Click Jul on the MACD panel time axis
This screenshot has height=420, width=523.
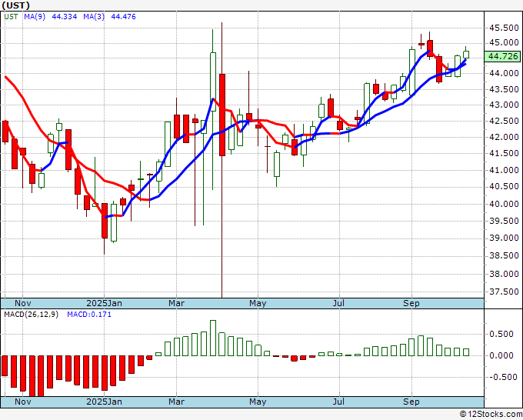pyautogui.click(x=339, y=402)
